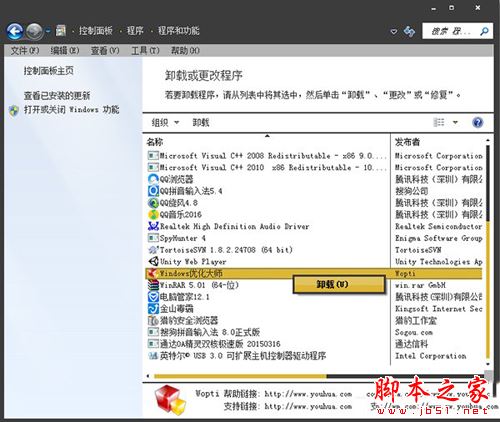Viewport: 500px width, 422px height.
Task: Select the Windows优化大师 icon
Action: (152, 274)
